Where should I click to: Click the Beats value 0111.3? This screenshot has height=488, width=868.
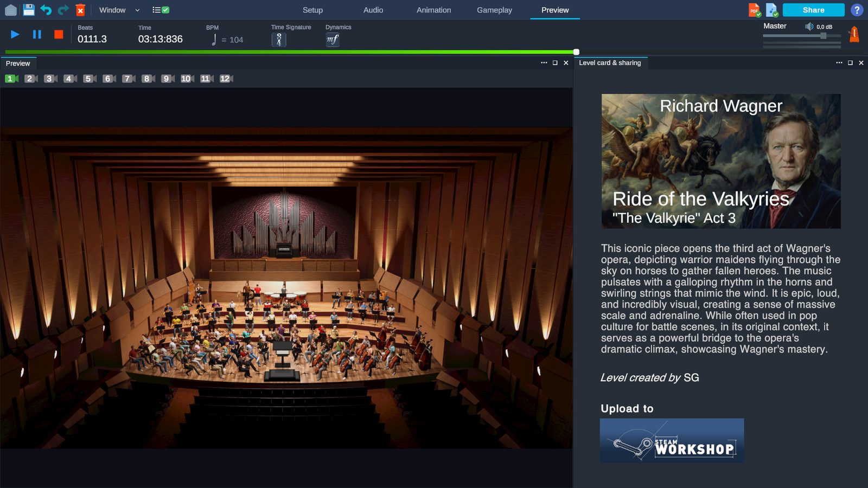(x=92, y=39)
